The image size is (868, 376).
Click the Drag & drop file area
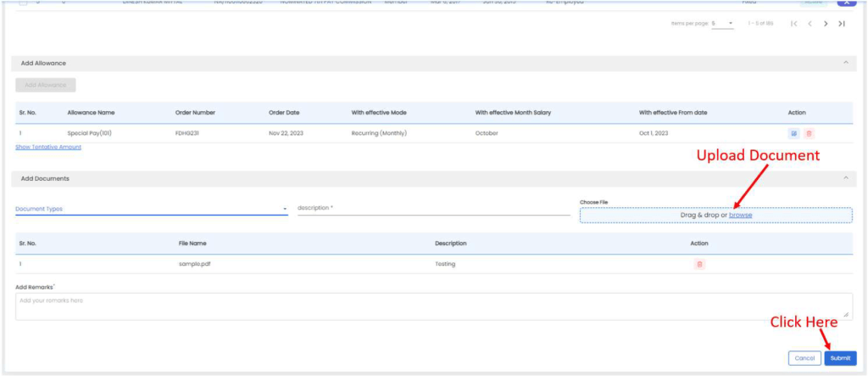tap(715, 216)
